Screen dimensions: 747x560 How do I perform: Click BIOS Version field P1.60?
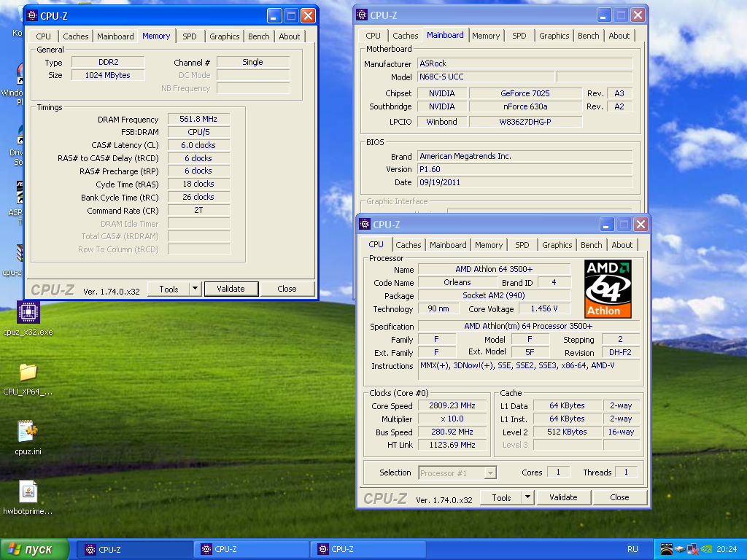pos(525,169)
